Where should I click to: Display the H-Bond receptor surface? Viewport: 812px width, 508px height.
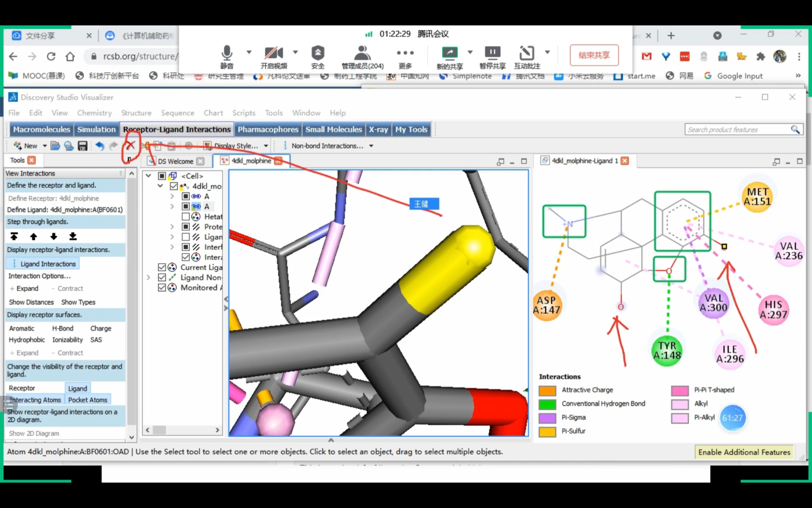63,328
